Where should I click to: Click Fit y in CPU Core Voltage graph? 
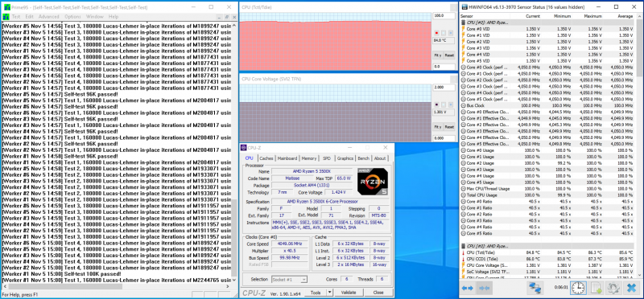coord(438,127)
